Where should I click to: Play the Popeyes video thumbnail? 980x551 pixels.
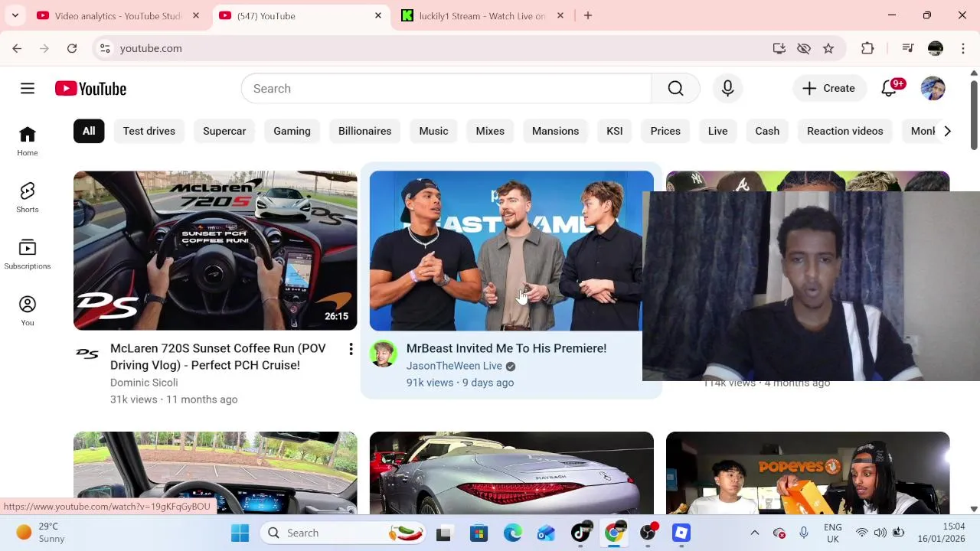tap(808, 473)
